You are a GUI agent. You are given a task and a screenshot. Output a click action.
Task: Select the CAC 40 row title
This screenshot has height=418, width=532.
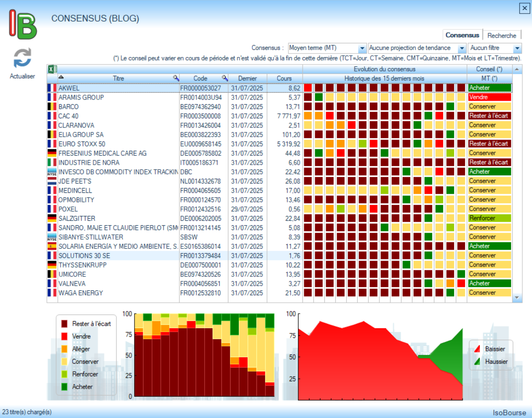pyautogui.click(x=68, y=116)
